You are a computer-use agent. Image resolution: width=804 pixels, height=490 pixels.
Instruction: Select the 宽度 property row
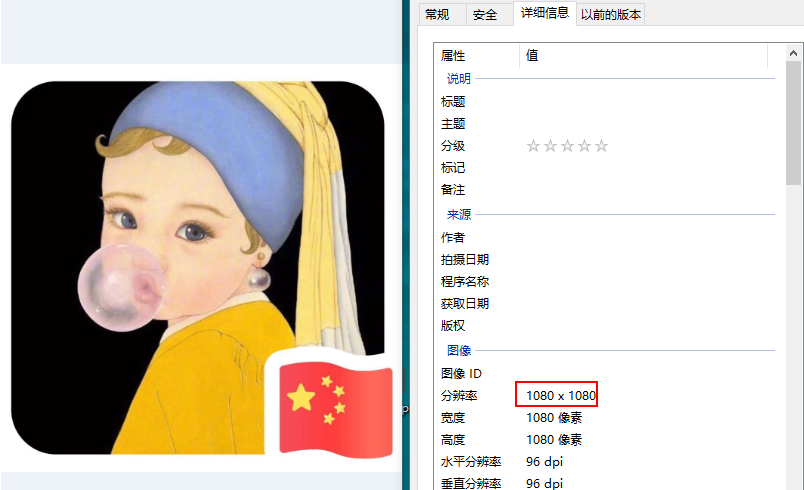(605, 418)
